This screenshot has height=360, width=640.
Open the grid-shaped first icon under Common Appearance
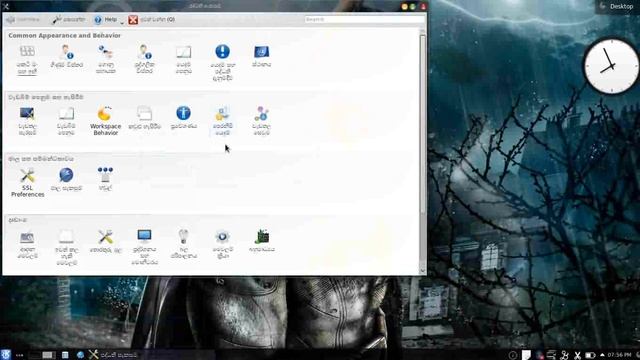[x=27, y=60]
